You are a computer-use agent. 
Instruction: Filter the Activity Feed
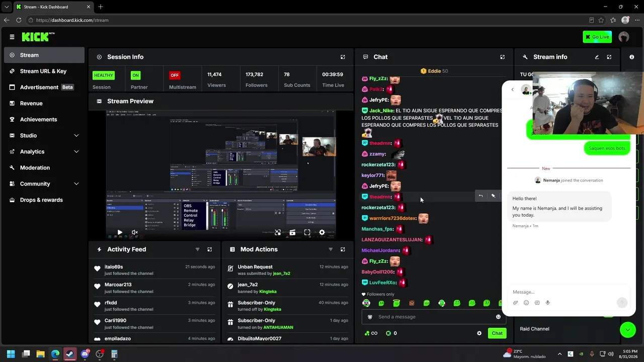(x=197, y=249)
